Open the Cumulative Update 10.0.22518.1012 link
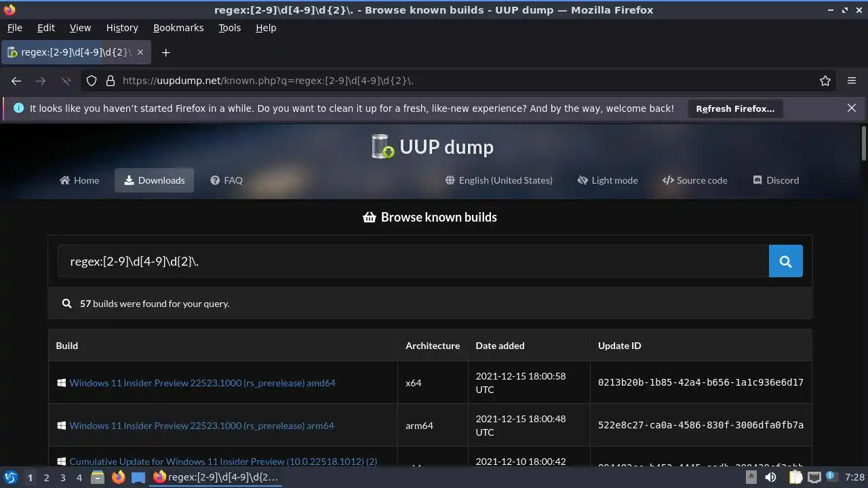The width and height of the screenshot is (868, 488). click(x=223, y=462)
